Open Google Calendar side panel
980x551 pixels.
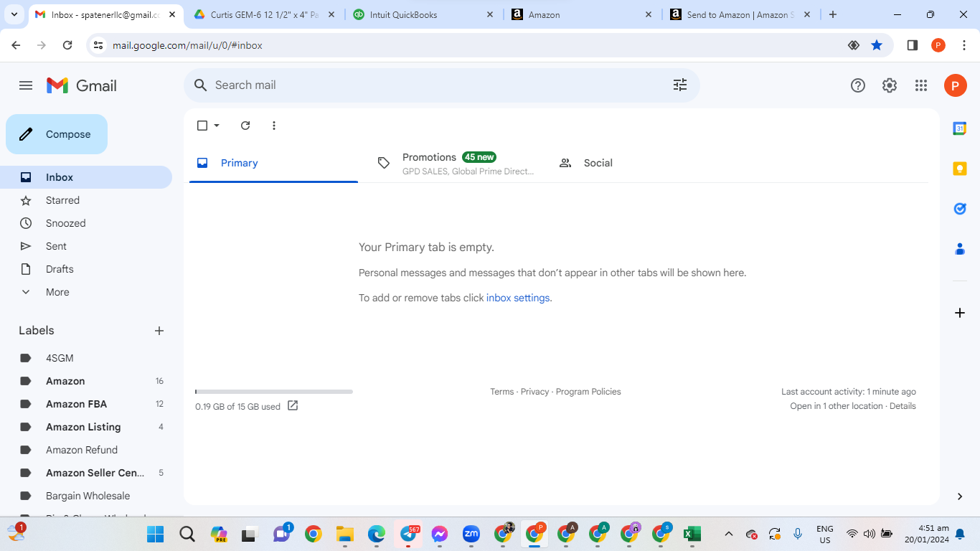click(x=960, y=128)
